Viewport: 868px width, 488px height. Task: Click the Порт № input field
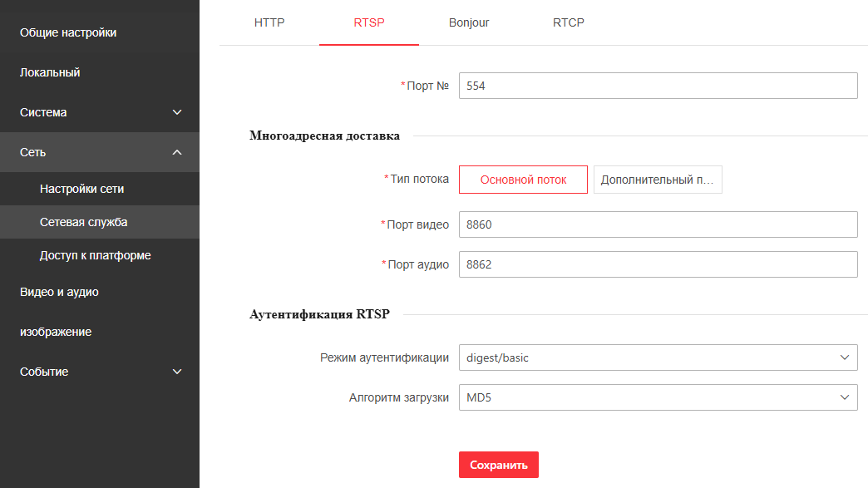[658, 86]
